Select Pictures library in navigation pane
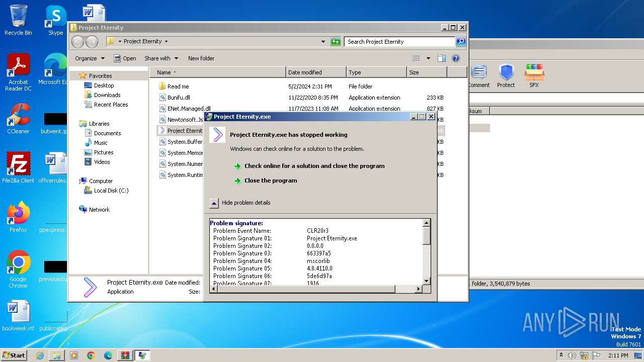This screenshot has width=644, height=362. point(104,152)
